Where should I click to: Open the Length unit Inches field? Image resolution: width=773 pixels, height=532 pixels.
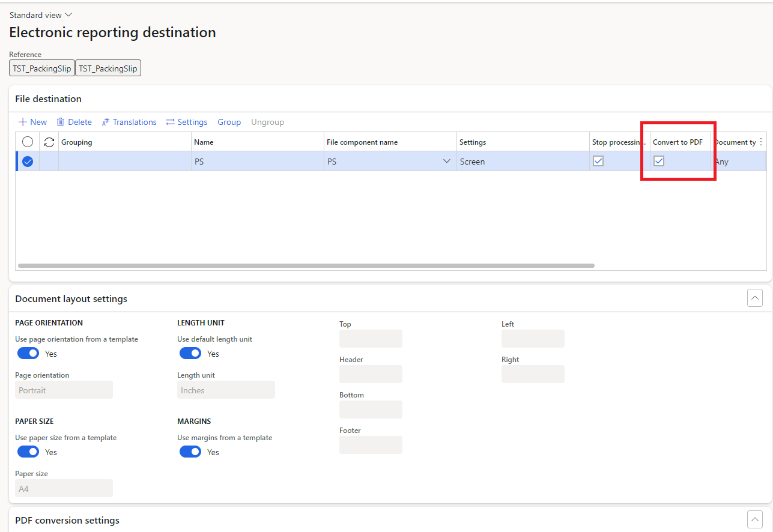pyautogui.click(x=226, y=390)
